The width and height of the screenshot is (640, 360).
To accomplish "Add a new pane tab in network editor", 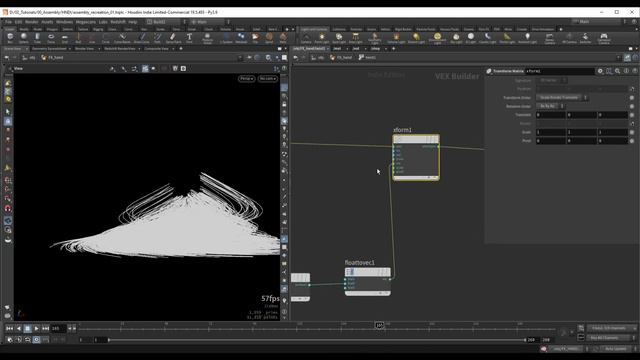I will pyautogui.click(x=393, y=49).
